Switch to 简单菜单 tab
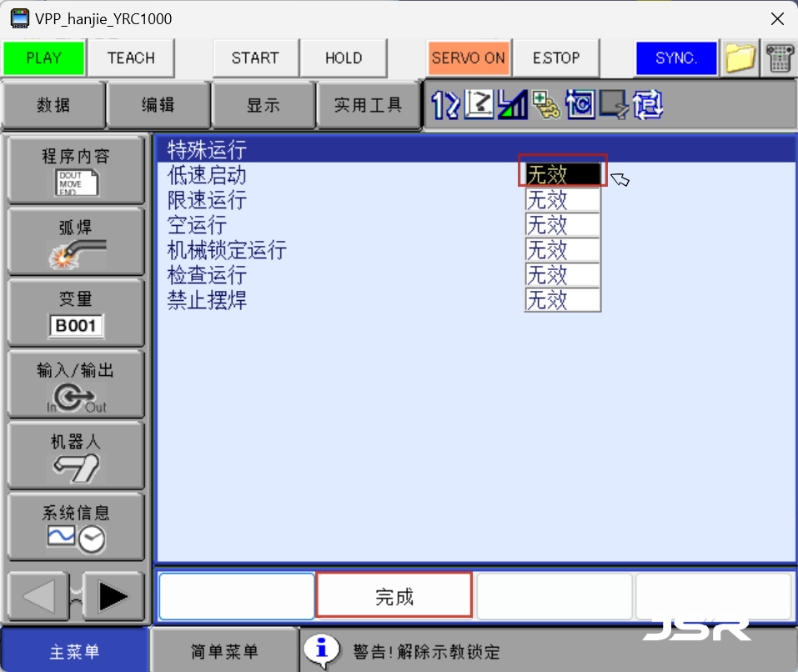Viewport: 798px width, 672px height. [224, 651]
